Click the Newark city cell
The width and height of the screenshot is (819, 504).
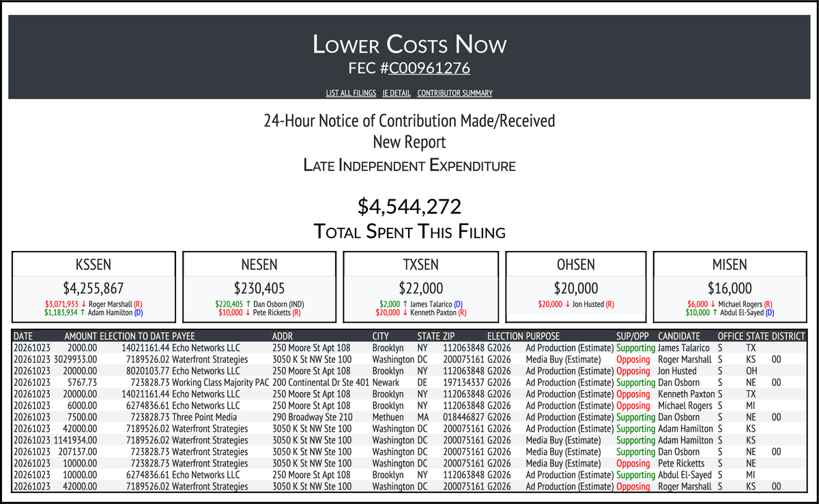(386, 383)
